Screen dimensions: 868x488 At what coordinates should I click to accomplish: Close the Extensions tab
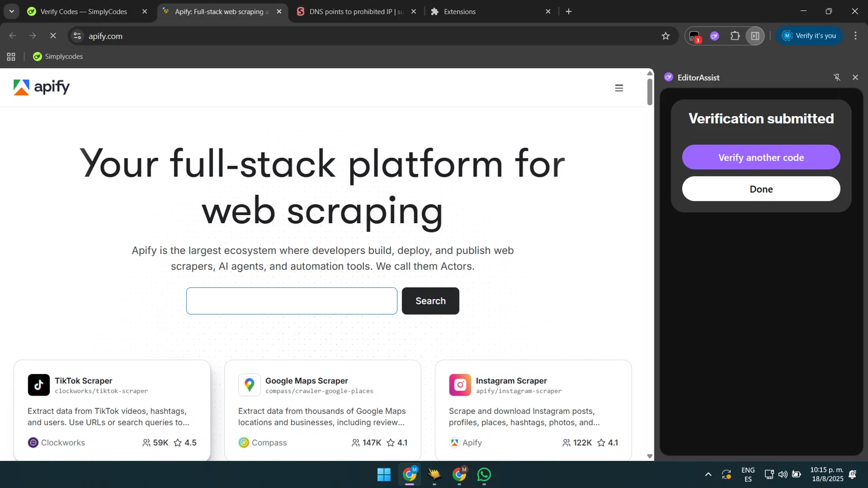tap(548, 12)
